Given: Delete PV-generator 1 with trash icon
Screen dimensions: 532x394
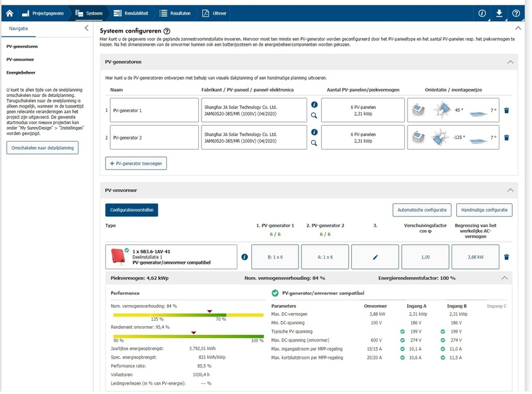Looking at the screenshot, I should pos(506,110).
